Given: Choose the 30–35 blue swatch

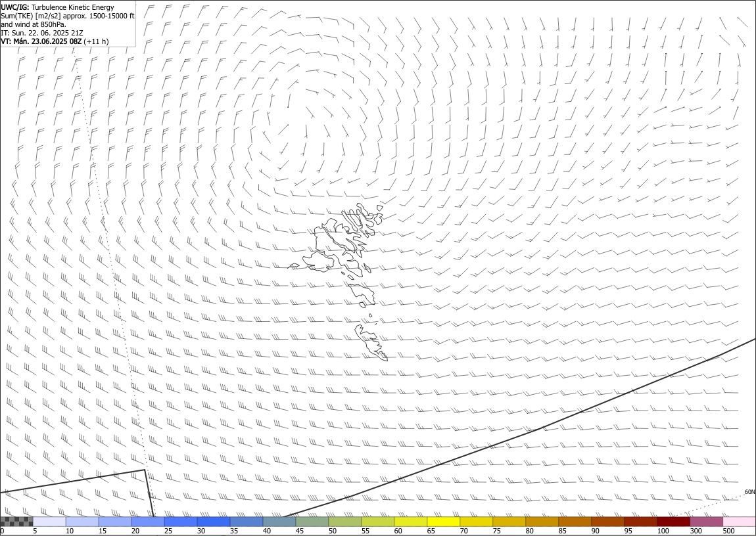Looking at the screenshot, I should (214, 522).
